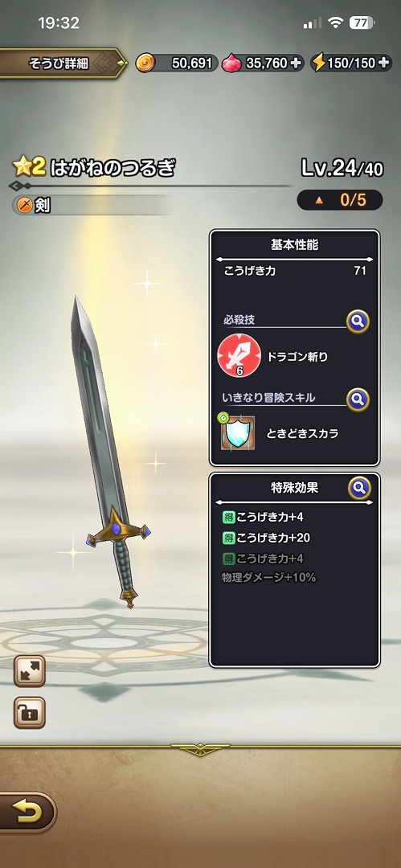Refill stamina with the plus button
401x868 pixels.
click(x=384, y=63)
